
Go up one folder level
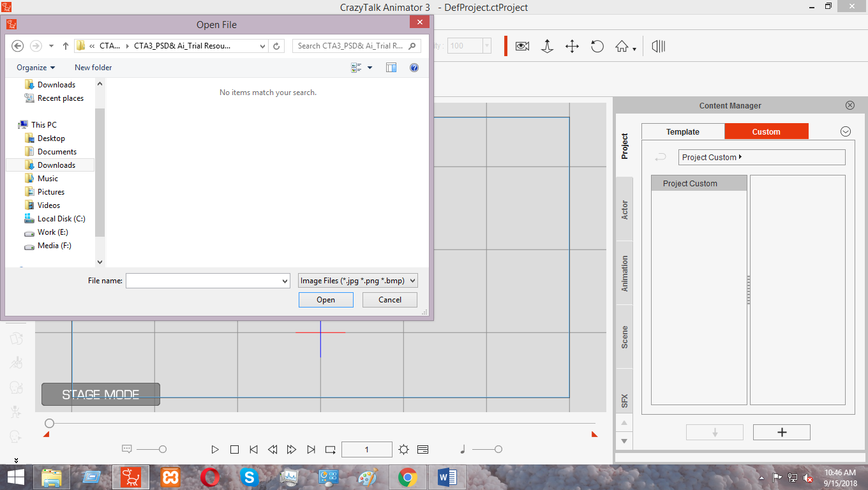pyautogui.click(x=66, y=46)
